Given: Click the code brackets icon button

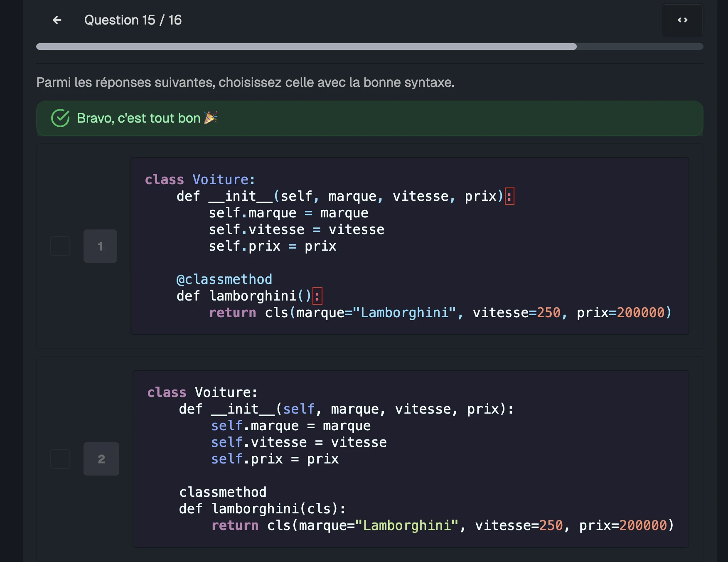Looking at the screenshot, I should [682, 20].
